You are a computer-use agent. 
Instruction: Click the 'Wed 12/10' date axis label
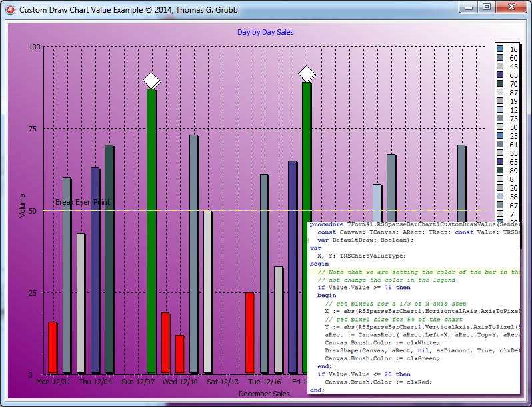coord(179,382)
